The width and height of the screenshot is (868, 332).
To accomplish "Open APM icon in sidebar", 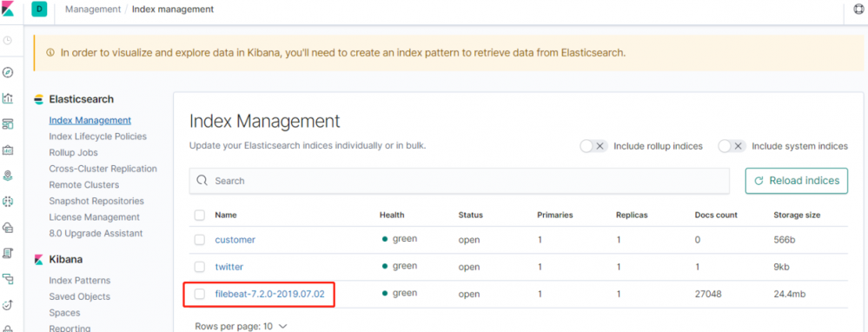I will [8, 278].
